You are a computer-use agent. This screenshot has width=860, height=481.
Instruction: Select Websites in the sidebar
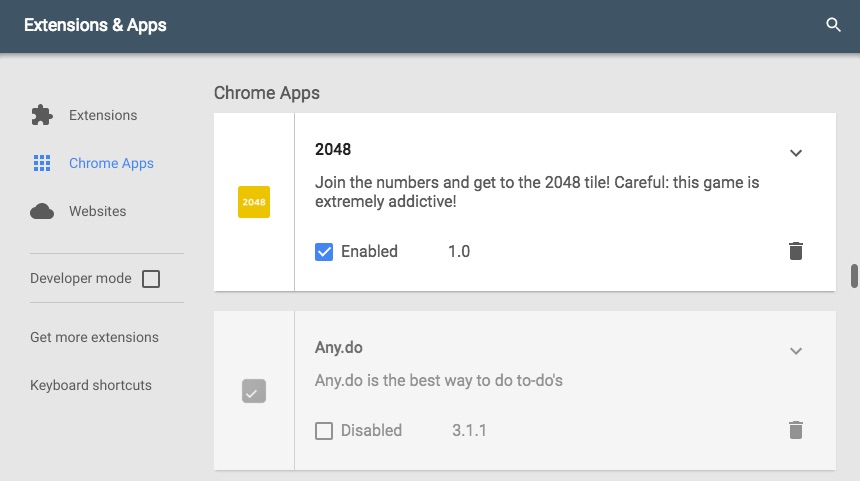(x=97, y=211)
